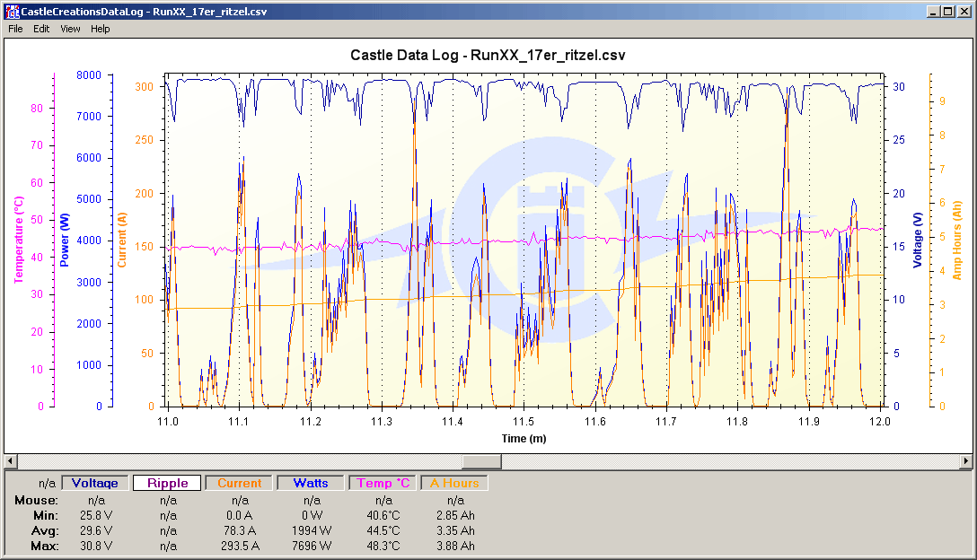Click the app icon in title bar

pos(12,11)
